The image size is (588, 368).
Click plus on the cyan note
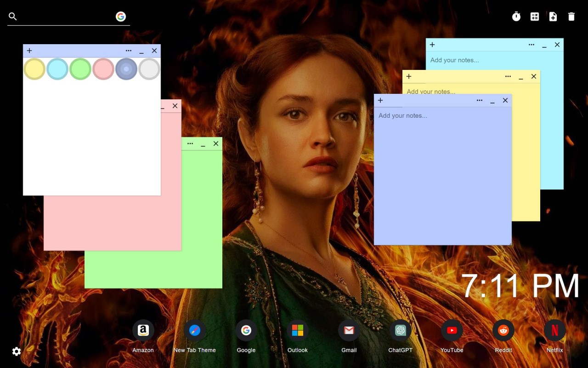432,45
